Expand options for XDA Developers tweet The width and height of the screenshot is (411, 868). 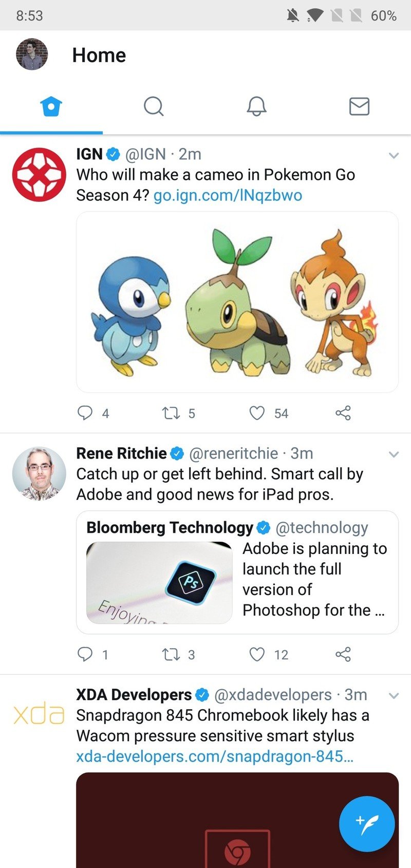point(394,696)
